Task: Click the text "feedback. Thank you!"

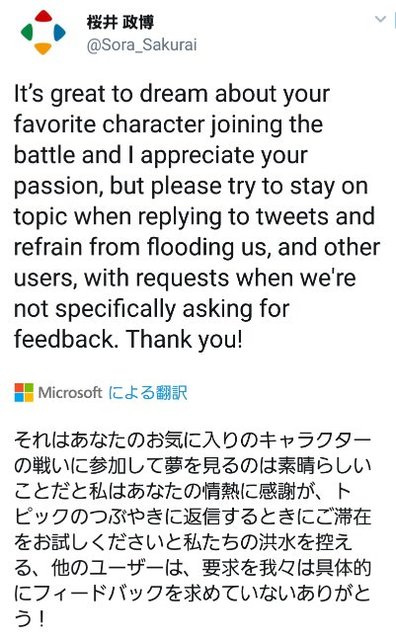Action: coord(129,339)
